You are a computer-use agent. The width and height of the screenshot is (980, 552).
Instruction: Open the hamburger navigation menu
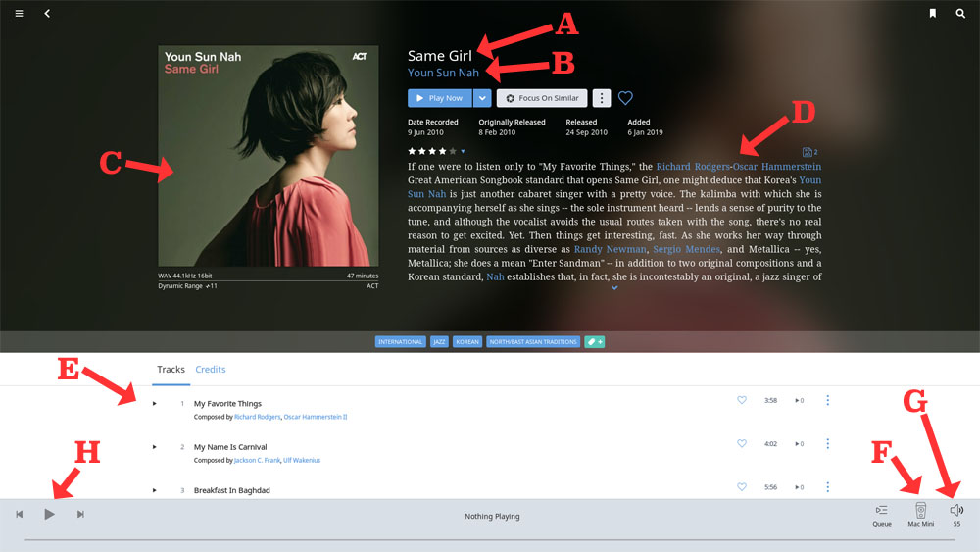(x=19, y=14)
